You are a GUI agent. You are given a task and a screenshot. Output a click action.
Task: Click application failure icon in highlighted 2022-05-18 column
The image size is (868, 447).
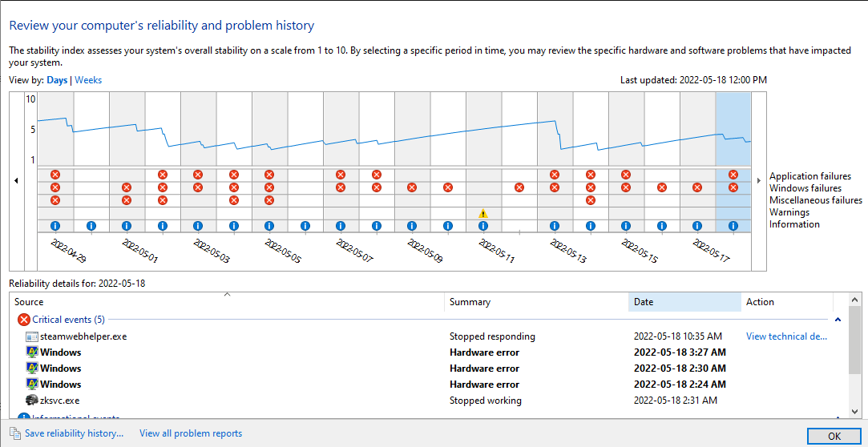[x=733, y=175]
